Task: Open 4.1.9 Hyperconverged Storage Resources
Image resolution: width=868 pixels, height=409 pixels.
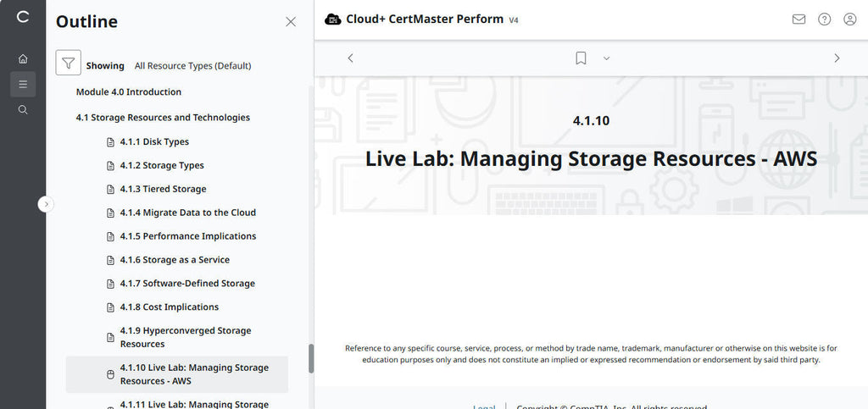Action: tap(186, 337)
